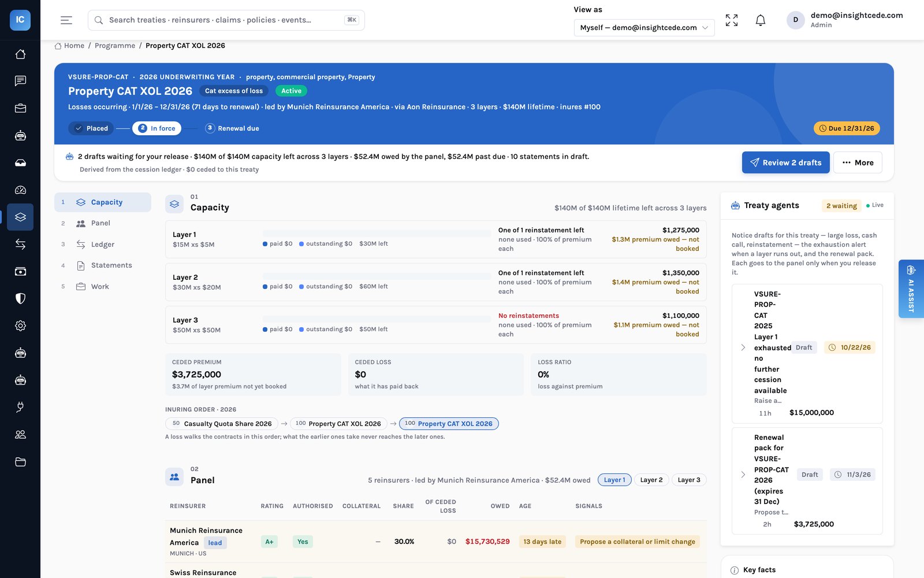The image size is (924, 578).
Task: Open the settings gear in sidebar
Action: [x=20, y=326]
